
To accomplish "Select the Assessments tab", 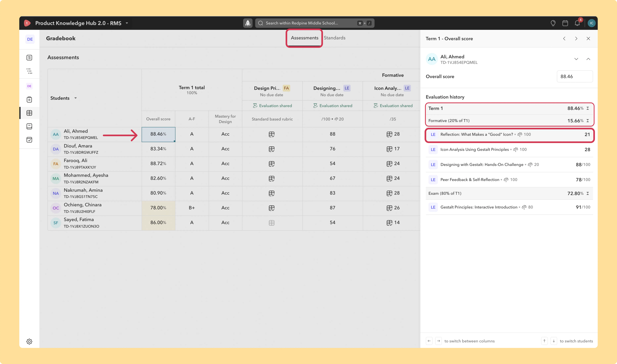I will click(x=304, y=38).
